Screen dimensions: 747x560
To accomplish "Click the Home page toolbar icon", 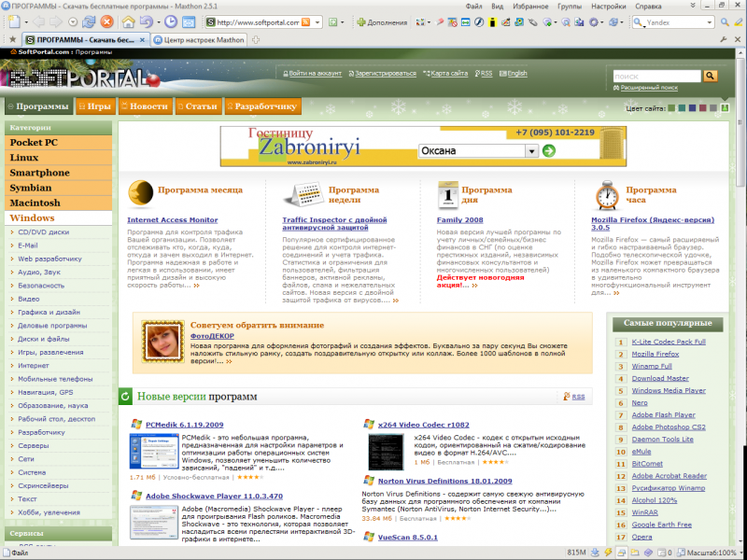I will [128, 21].
